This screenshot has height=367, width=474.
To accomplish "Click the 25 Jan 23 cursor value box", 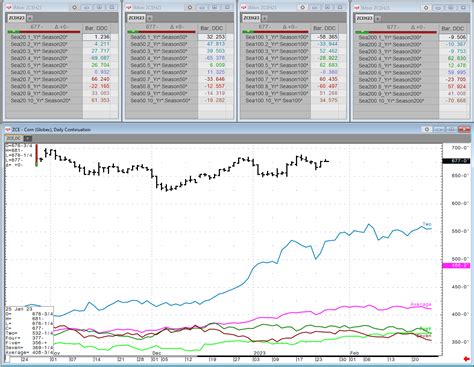I will click(x=29, y=331).
